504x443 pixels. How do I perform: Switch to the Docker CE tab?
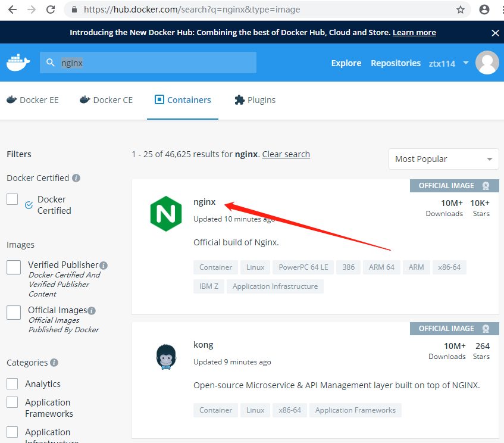[x=106, y=100]
